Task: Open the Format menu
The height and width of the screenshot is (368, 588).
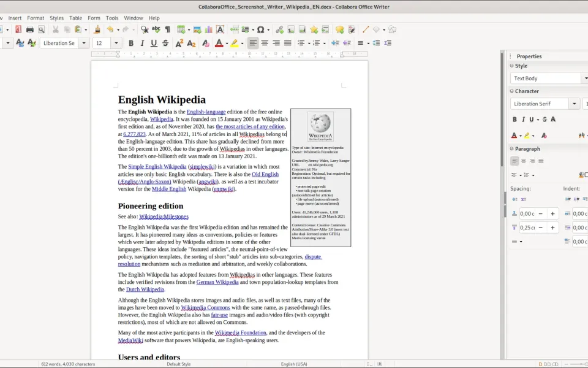Action: tap(36, 18)
